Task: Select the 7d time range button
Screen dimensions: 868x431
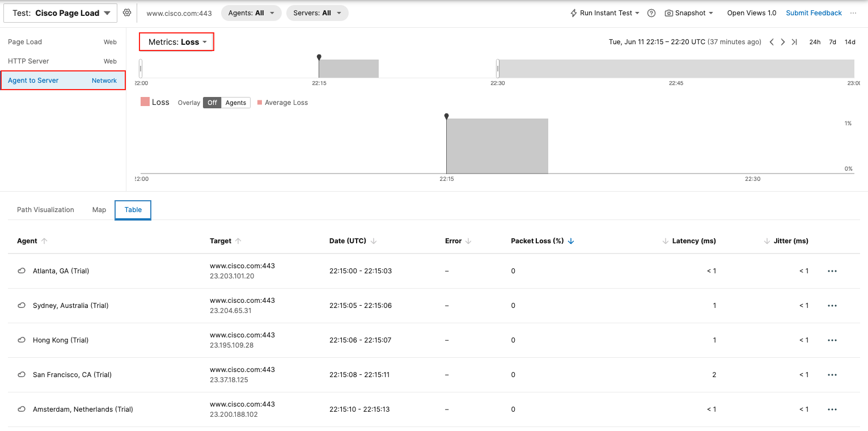Action: (832, 42)
